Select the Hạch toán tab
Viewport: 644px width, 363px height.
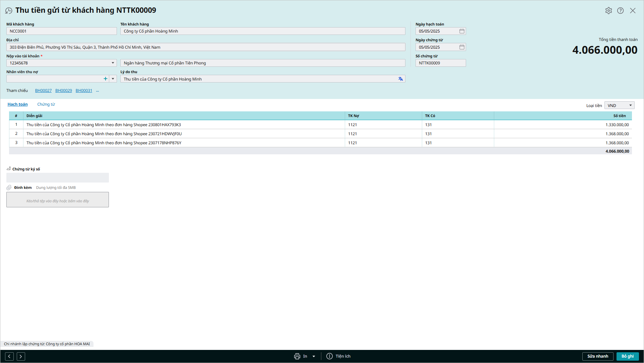pos(17,104)
